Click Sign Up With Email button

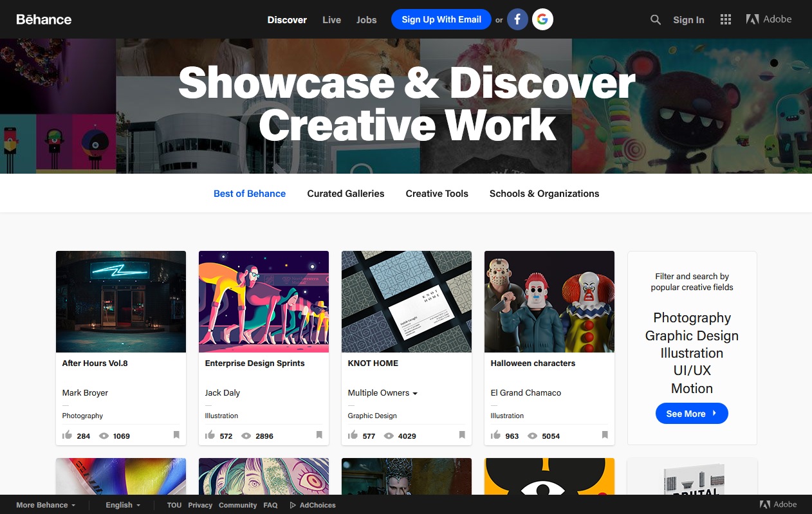click(441, 19)
